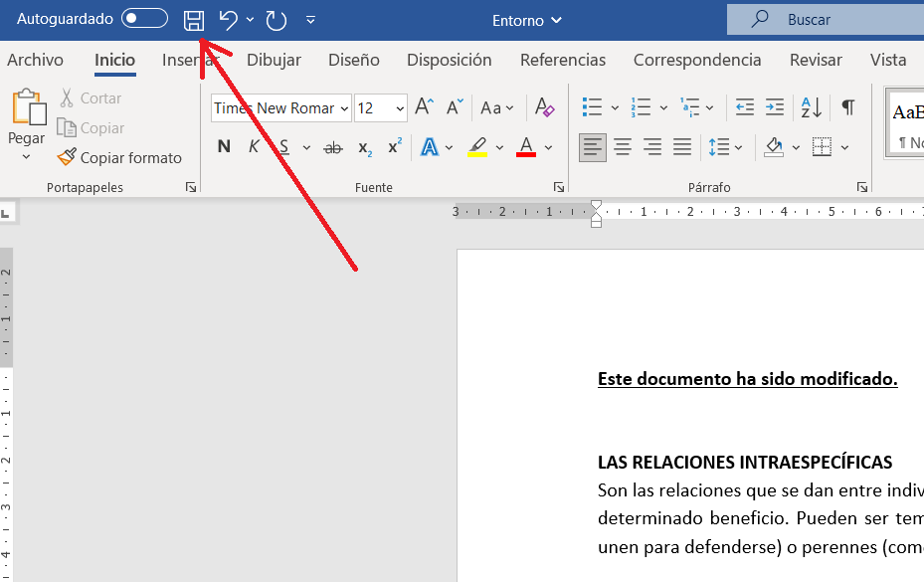
Task: Click the Pegar clipboard icon
Action: pos(28,106)
